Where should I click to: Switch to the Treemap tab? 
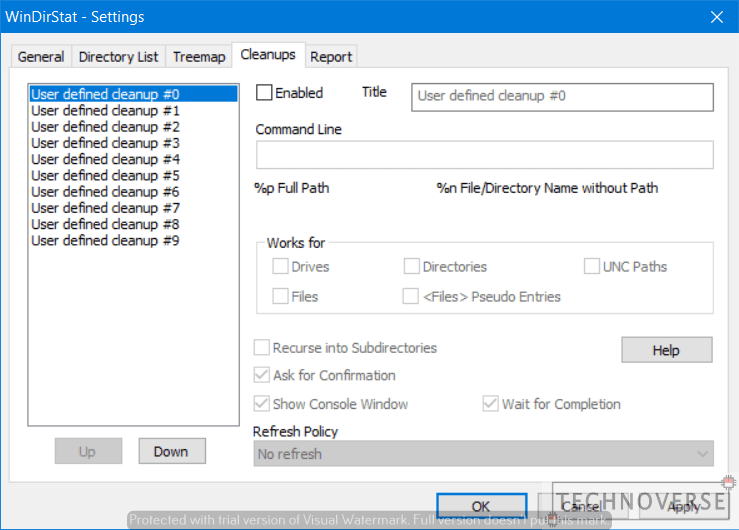coord(199,57)
